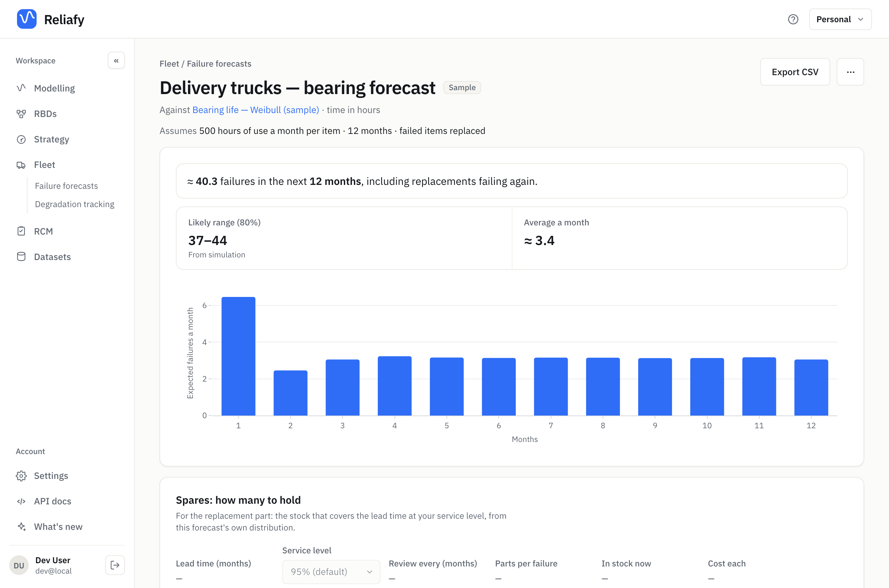Click the Settings gear icon
This screenshot has height=588, width=889.
(21, 476)
